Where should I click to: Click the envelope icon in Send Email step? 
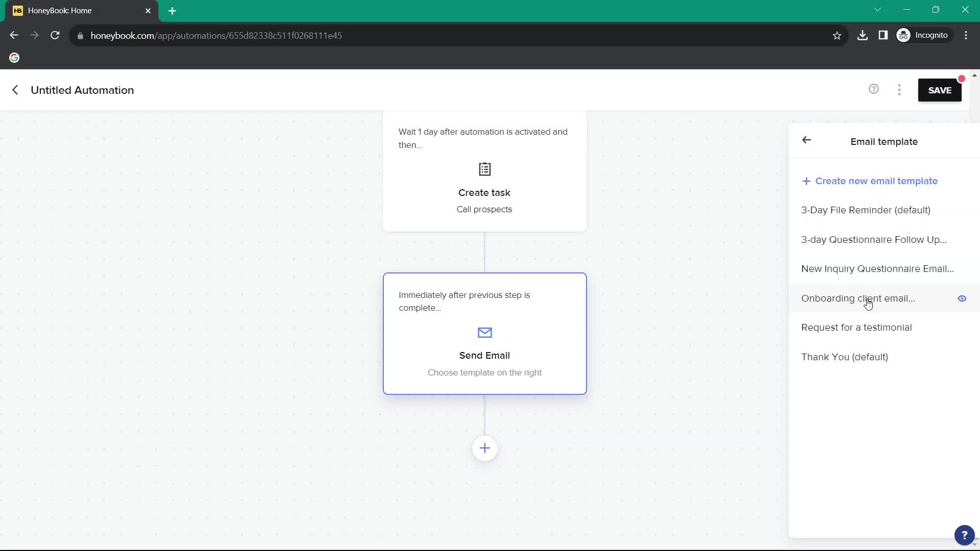(x=484, y=333)
